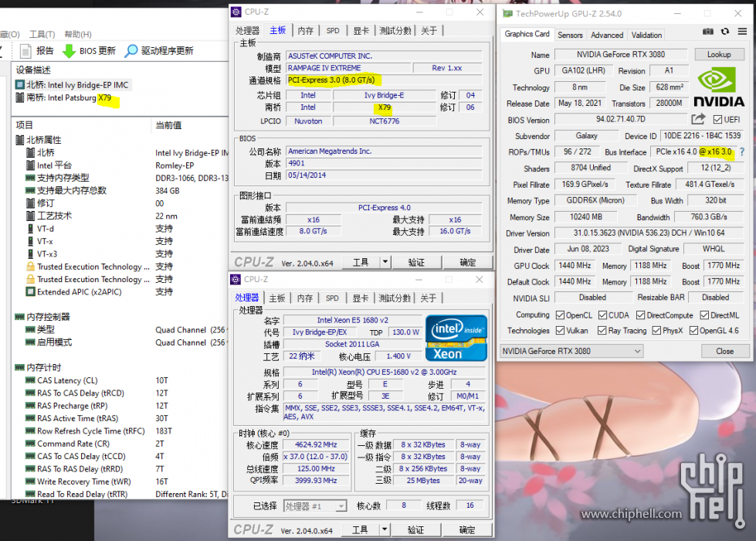This screenshot has height=541, width=756.
Task: Open the 工具(T) menu
Action: click(x=42, y=34)
